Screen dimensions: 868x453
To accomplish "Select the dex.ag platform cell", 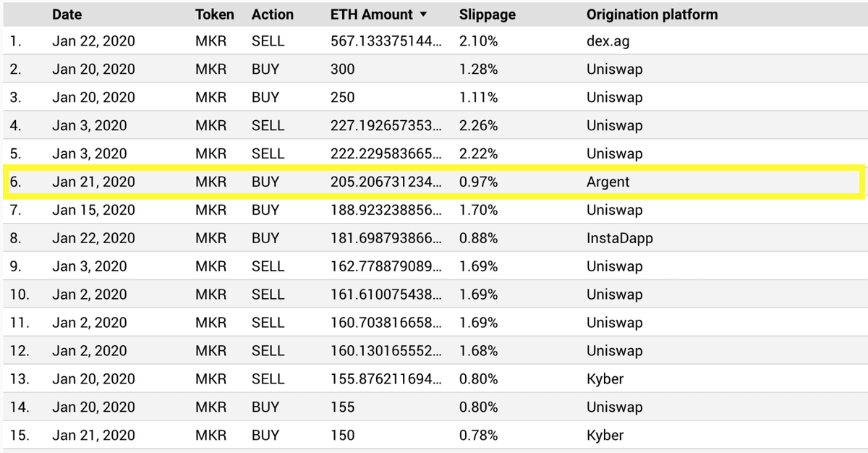I will tap(608, 41).
